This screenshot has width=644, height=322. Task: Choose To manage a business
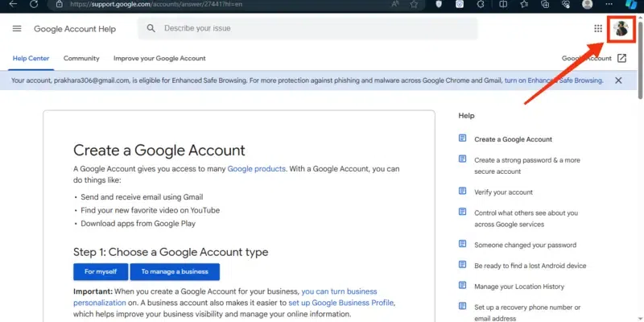click(x=175, y=271)
